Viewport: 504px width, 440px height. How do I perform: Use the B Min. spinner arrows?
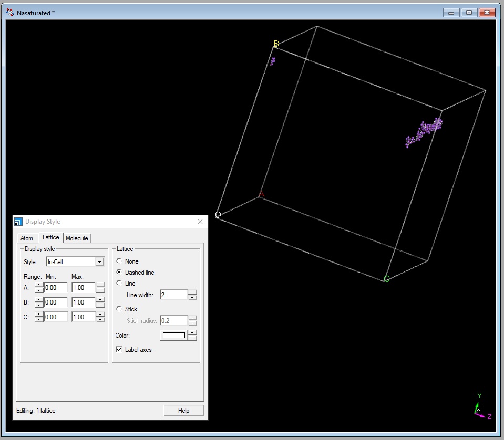click(39, 302)
